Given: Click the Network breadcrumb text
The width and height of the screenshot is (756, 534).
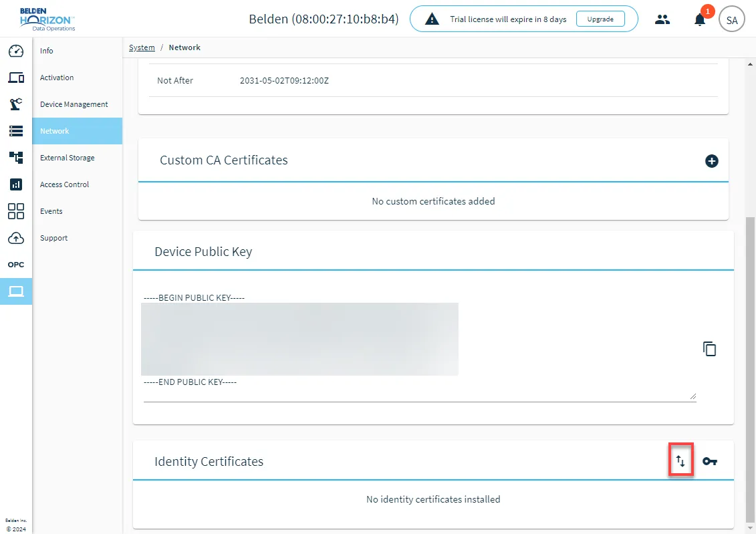Looking at the screenshot, I should point(184,47).
